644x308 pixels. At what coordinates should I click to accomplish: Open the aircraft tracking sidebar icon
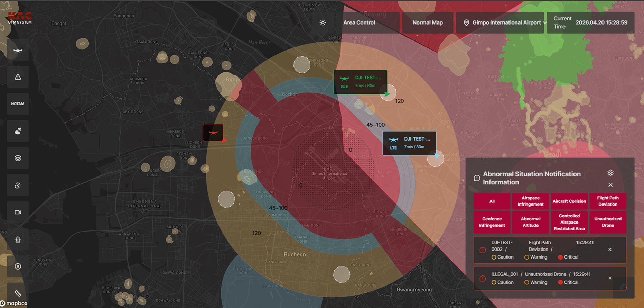(x=18, y=131)
